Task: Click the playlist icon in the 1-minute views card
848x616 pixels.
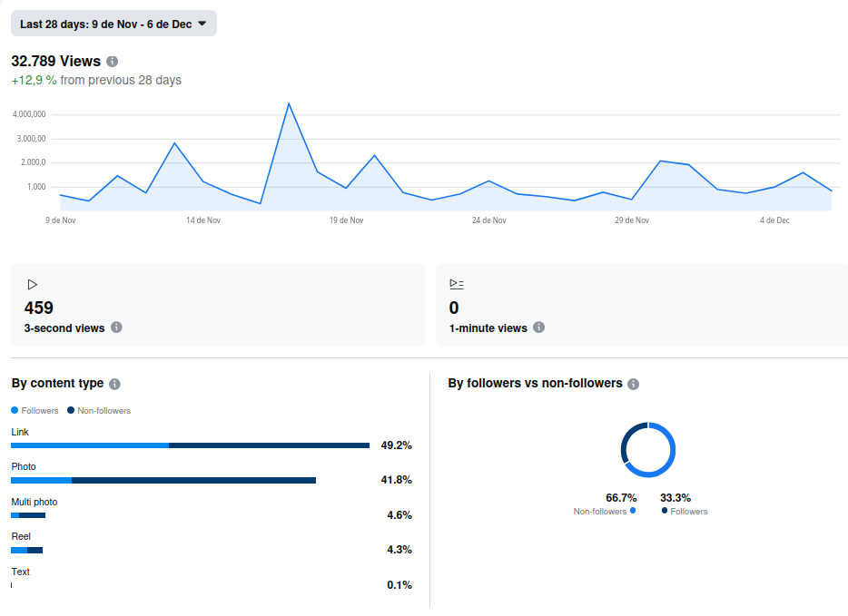Action: pyautogui.click(x=457, y=284)
